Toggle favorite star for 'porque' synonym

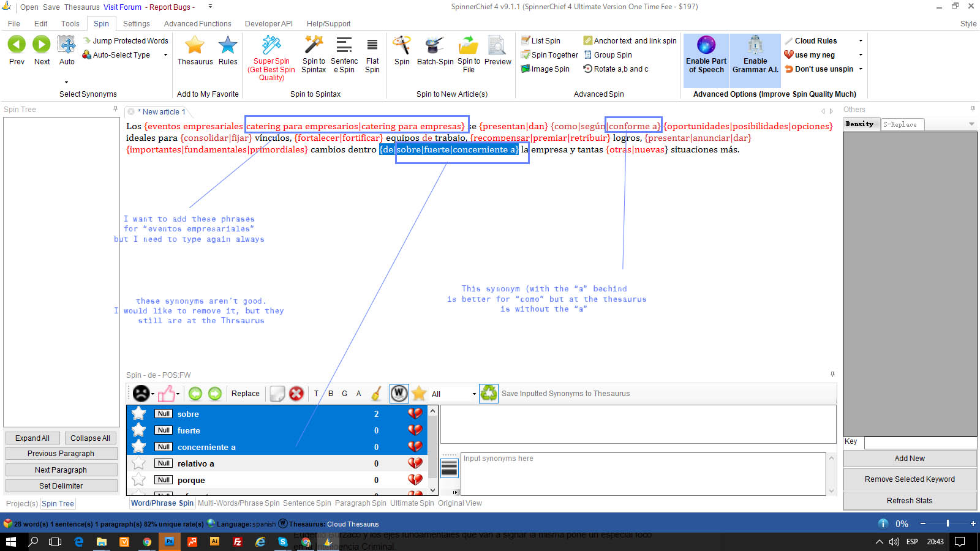(140, 480)
